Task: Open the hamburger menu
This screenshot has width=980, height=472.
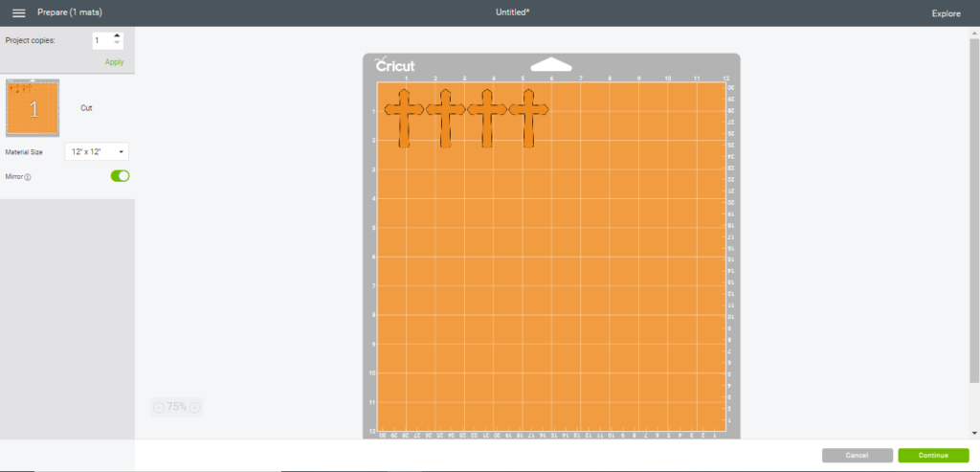Action: (18, 12)
